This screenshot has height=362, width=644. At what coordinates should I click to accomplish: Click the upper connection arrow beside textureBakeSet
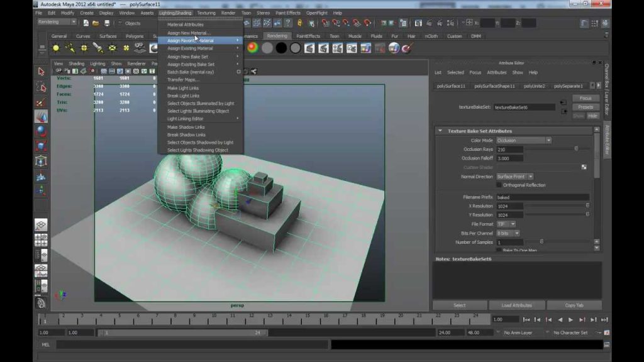pyautogui.click(x=563, y=102)
